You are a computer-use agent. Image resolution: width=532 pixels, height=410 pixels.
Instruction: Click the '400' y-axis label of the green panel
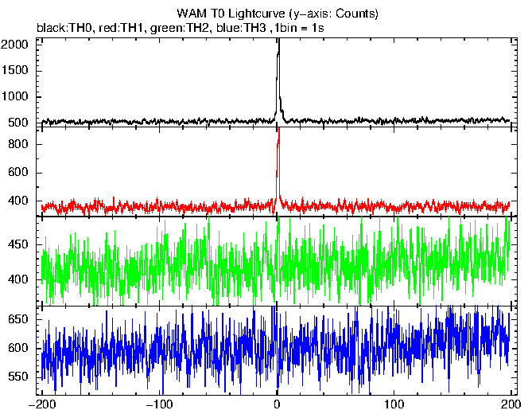tap(18, 279)
